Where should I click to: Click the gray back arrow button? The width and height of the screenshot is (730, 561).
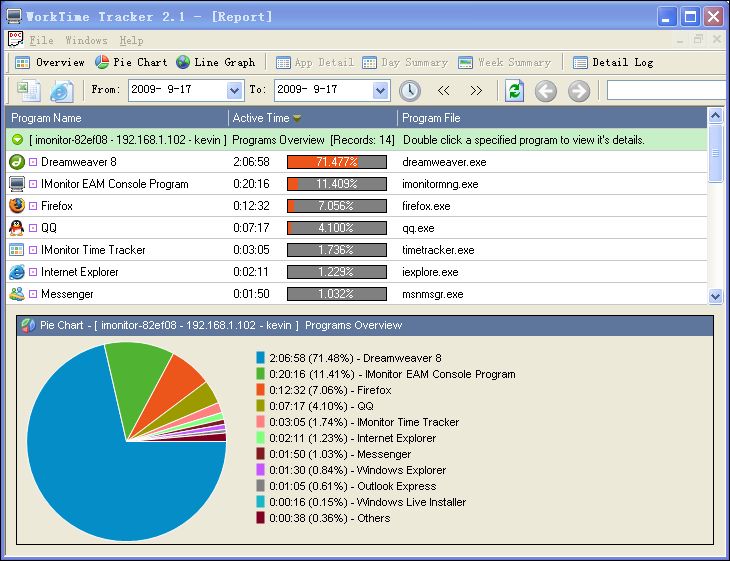click(546, 91)
